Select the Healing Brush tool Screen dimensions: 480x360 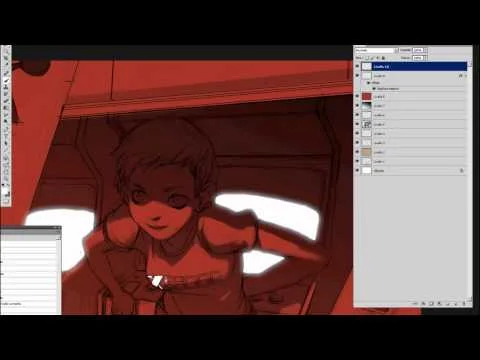tap(6, 73)
